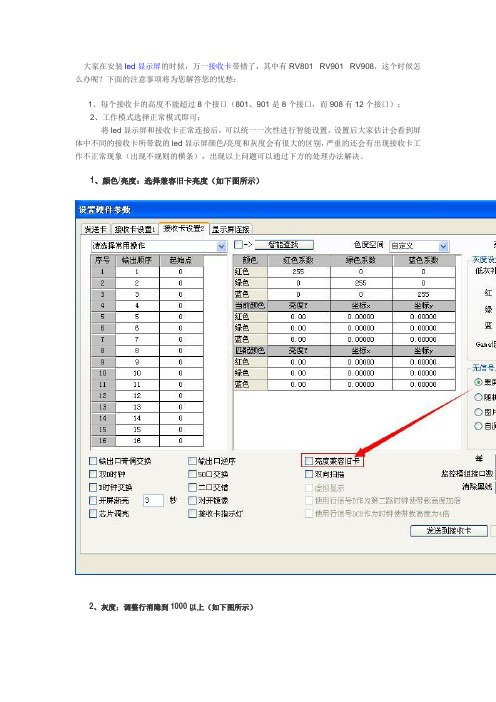Enable 对开镜像 checkbox
This screenshot has width=496, height=702.
(192, 500)
